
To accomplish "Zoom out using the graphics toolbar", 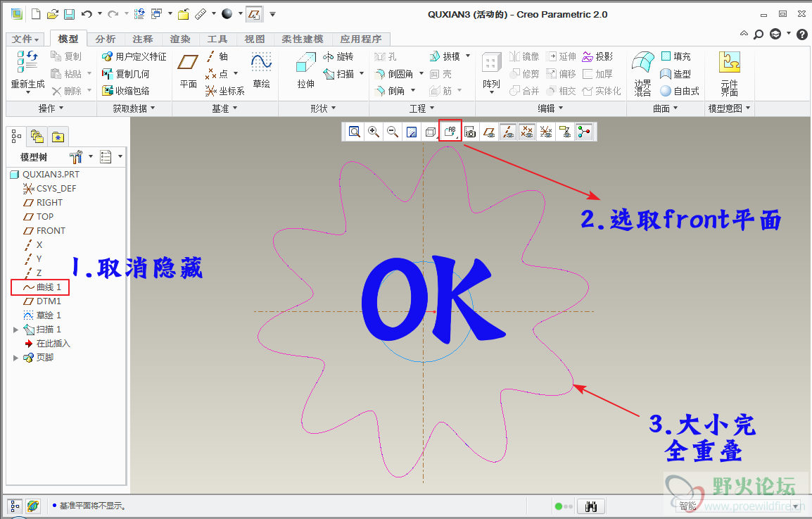I will click(393, 132).
